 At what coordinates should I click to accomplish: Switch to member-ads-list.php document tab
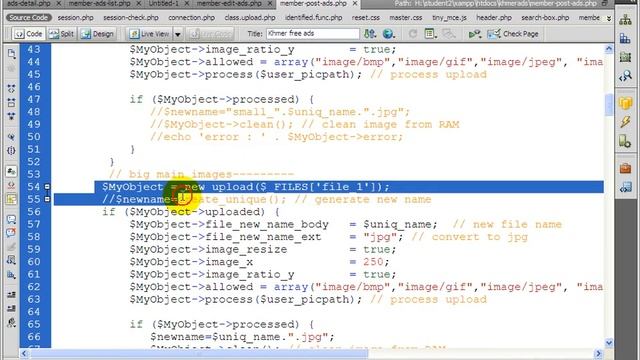[99, 3]
